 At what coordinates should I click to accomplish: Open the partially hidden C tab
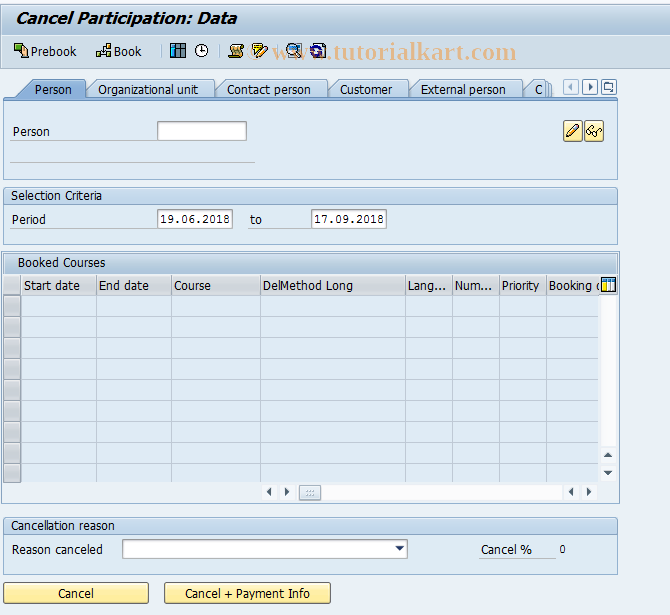538,90
